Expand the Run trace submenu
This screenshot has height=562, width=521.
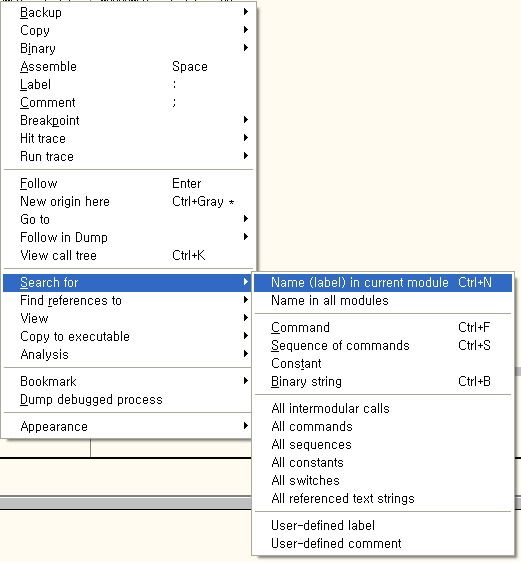[128, 156]
